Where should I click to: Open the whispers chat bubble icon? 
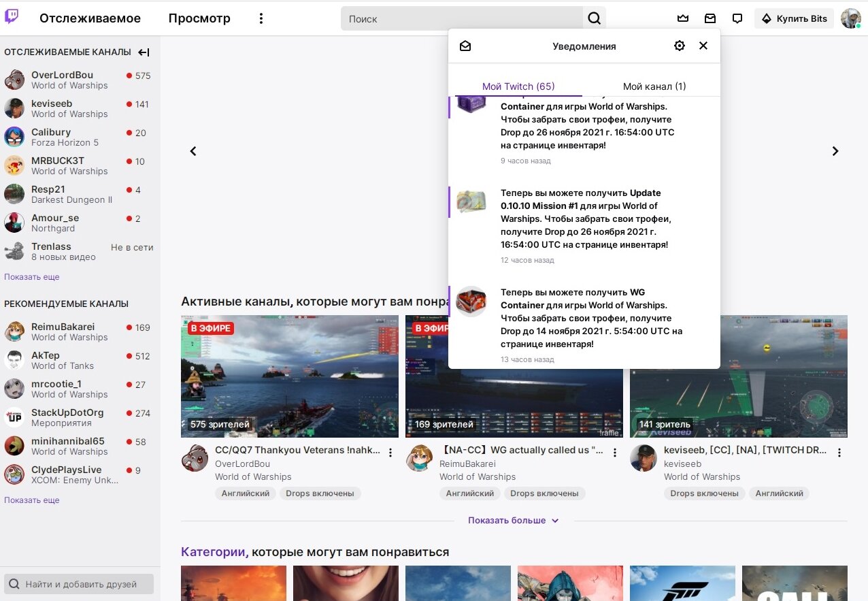[737, 18]
